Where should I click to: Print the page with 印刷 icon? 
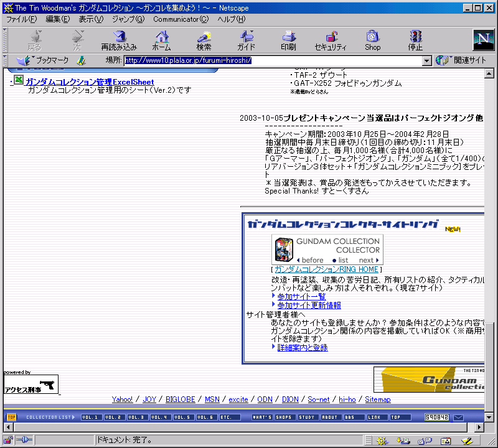(288, 40)
